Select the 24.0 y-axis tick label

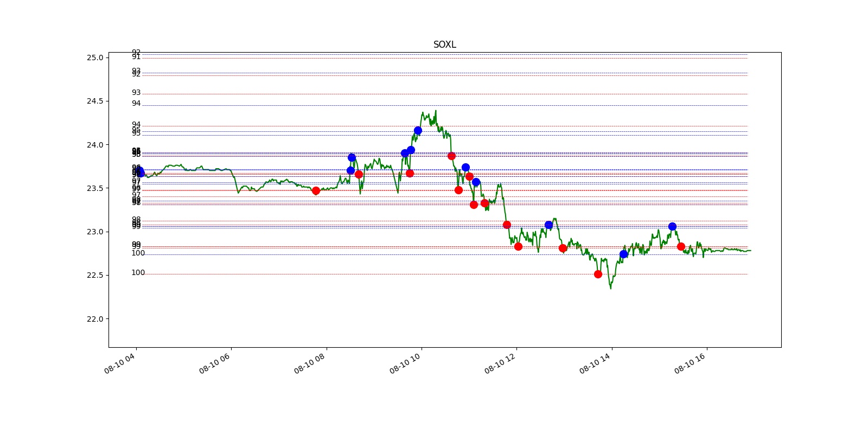pos(95,145)
